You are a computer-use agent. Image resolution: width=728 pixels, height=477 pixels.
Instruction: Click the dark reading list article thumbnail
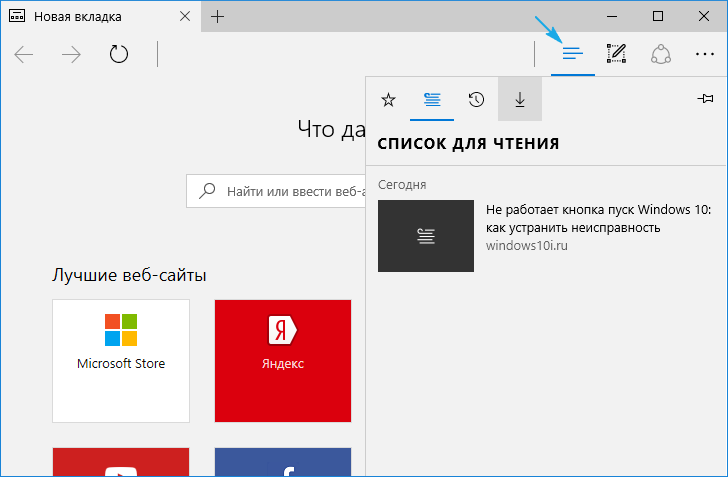(x=426, y=236)
